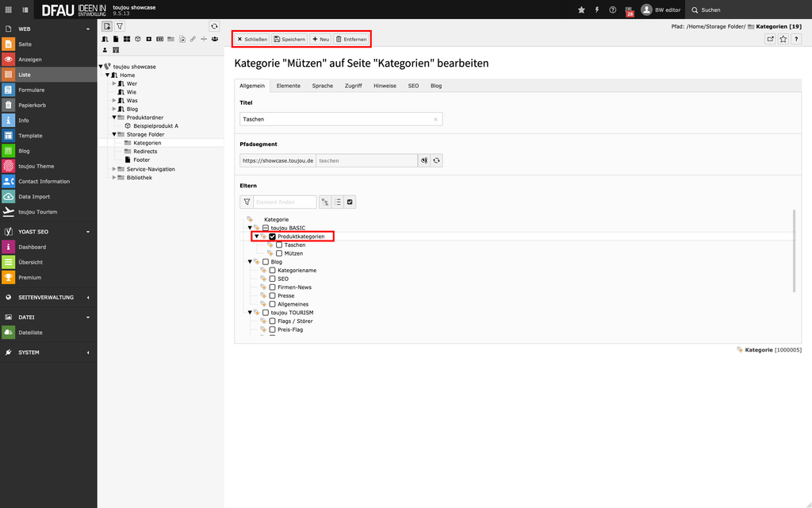The height and width of the screenshot is (508, 812).
Task: Uncheck the Produktkategorien checkbox
Action: (272, 237)
